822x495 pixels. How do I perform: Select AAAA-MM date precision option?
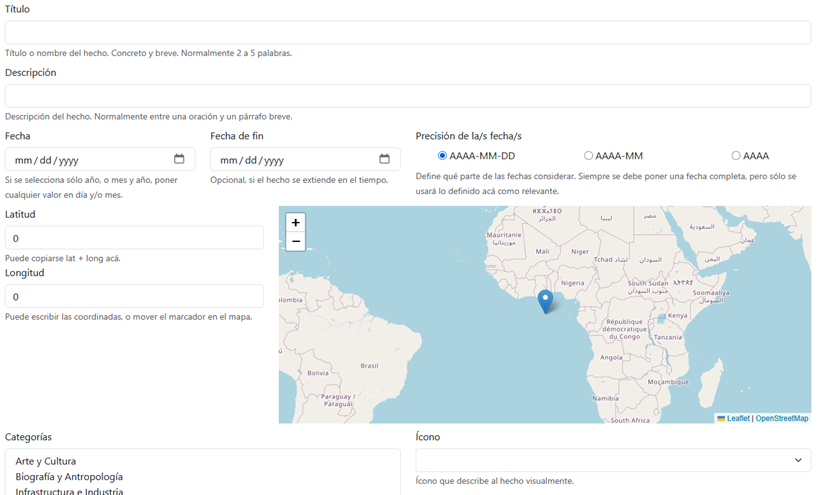[588, 156]
